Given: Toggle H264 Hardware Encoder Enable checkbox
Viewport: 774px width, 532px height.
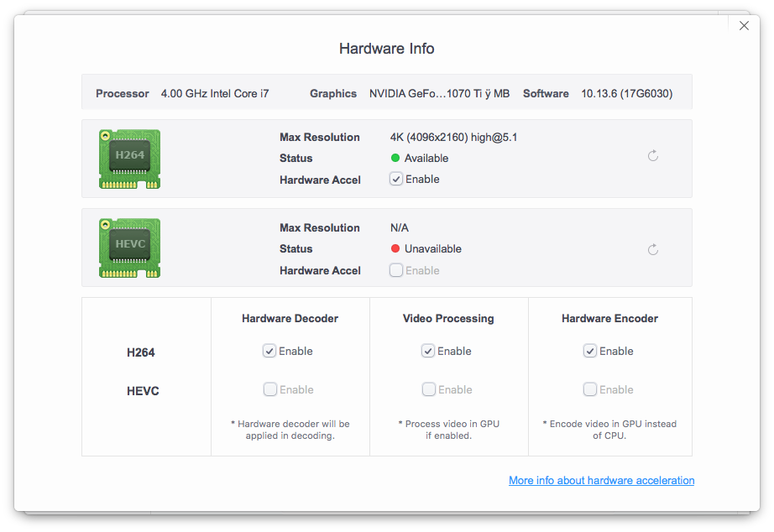Looking at the screenshot, I should click(x=590, y=351).
